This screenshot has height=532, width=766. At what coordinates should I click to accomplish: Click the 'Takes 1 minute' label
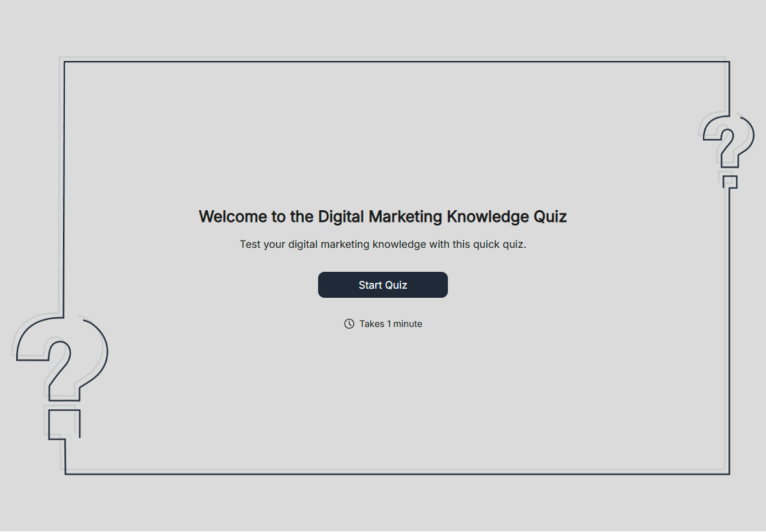391,324
